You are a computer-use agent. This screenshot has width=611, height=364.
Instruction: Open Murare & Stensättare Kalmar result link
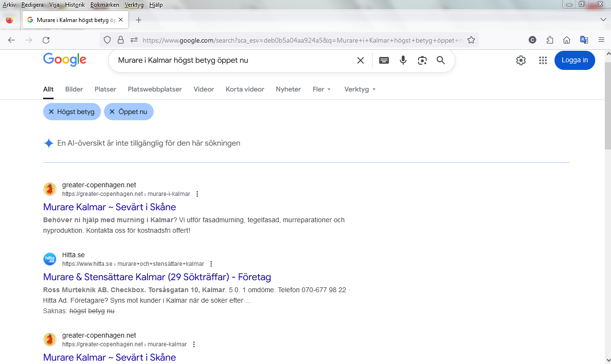coord(157,277)
